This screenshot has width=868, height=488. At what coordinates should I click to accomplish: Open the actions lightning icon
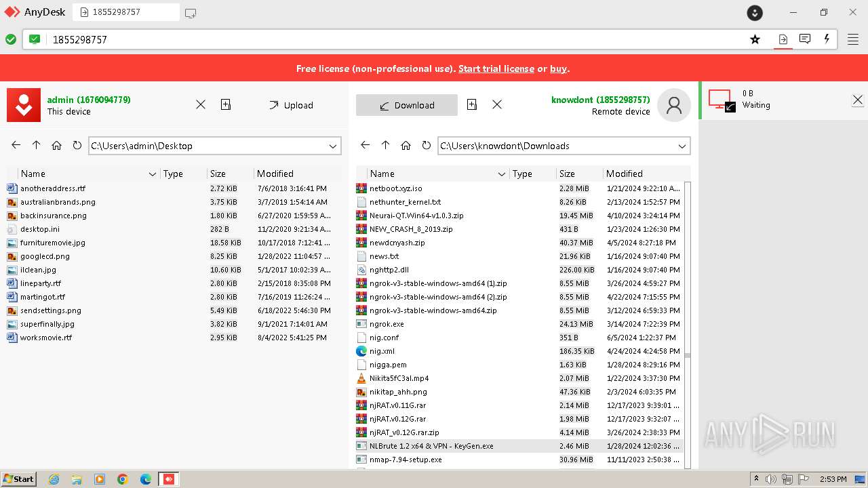827,39
